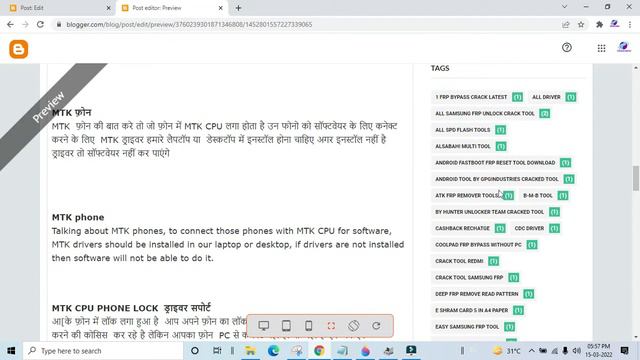Open the ATK FRP REMOVER TOOLS tag
This screenshot has width=640, height=360.
point(474,196)
